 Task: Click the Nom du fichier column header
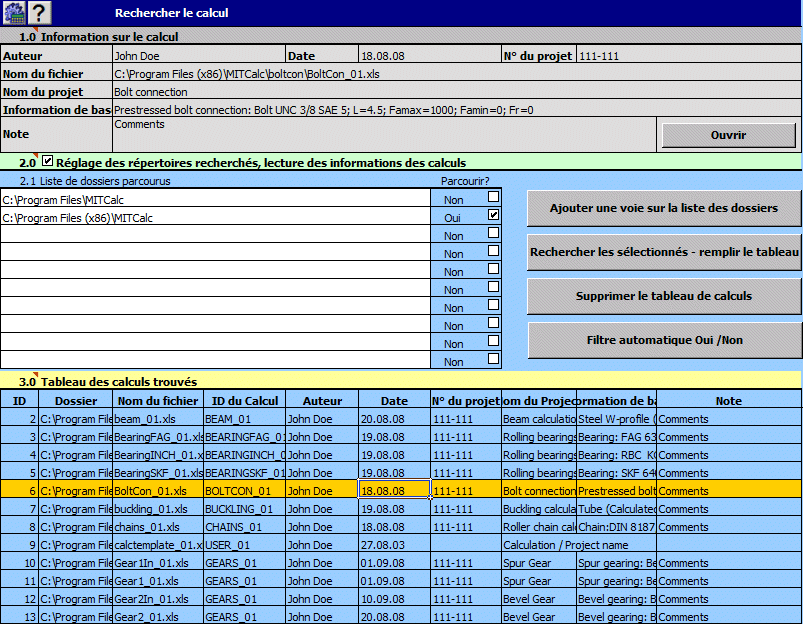(x=158, y=400)
